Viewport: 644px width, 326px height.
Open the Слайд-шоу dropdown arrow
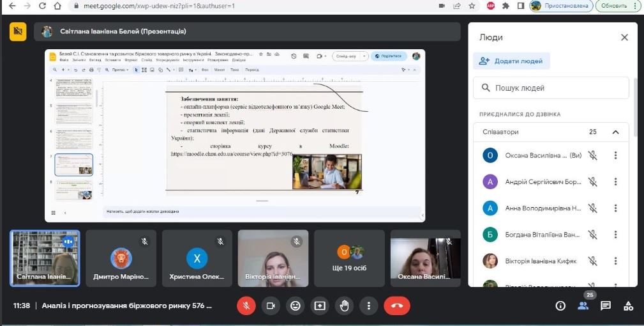point(364,56)
